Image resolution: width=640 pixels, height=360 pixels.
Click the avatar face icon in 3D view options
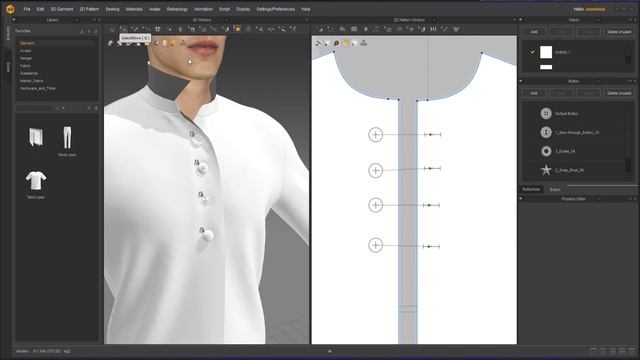click(x=164, y=43)
